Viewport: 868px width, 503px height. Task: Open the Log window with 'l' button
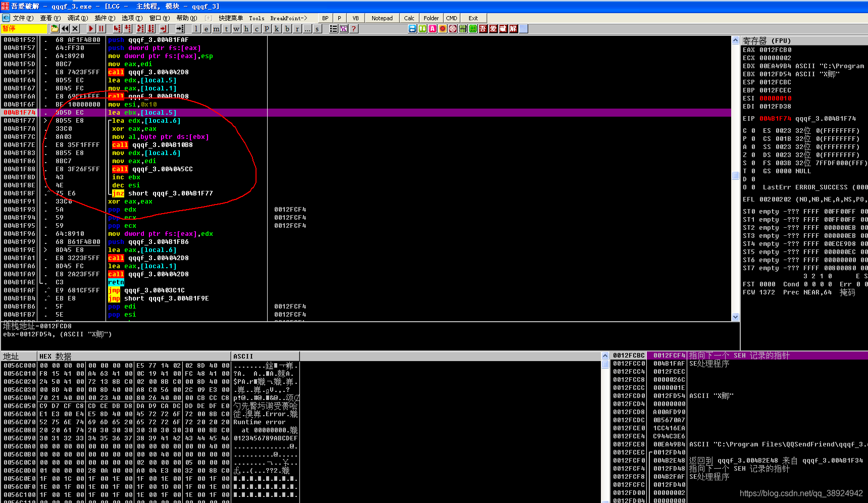196,29
